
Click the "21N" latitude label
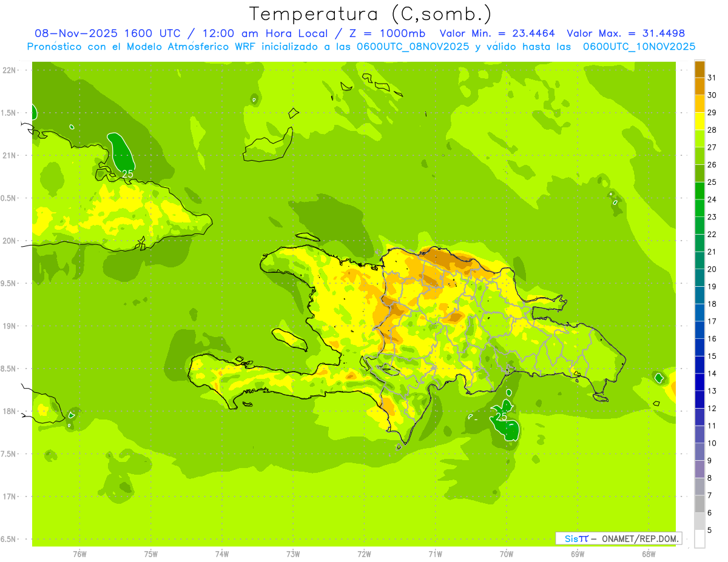point(9,155)
